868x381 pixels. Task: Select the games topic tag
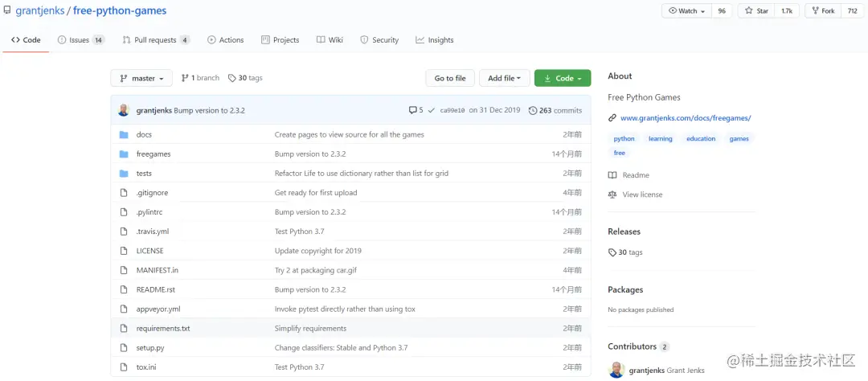coord(739,139)
